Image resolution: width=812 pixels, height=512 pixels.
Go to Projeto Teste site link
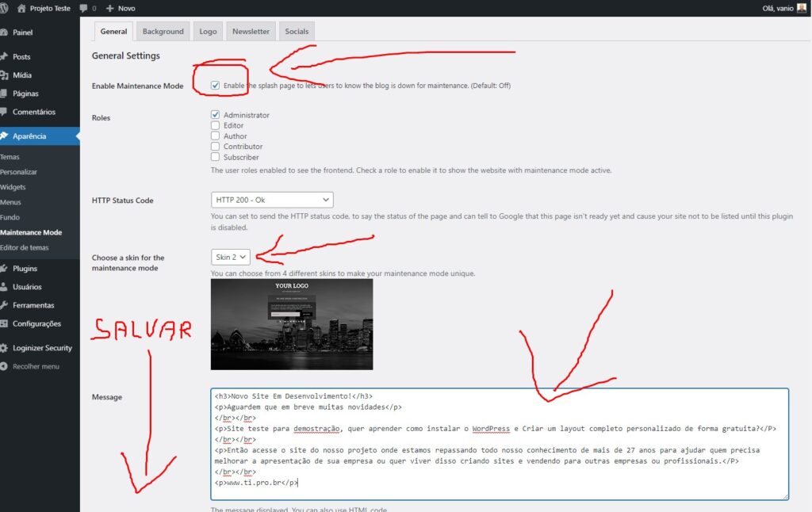(50, 8)
